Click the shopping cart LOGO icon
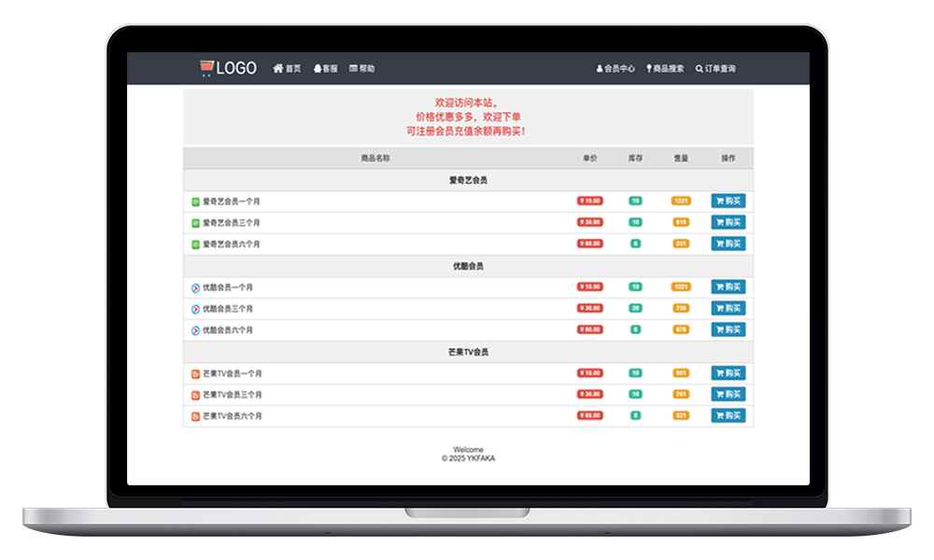This screenshot has width=934, height=560. point(206,68)
